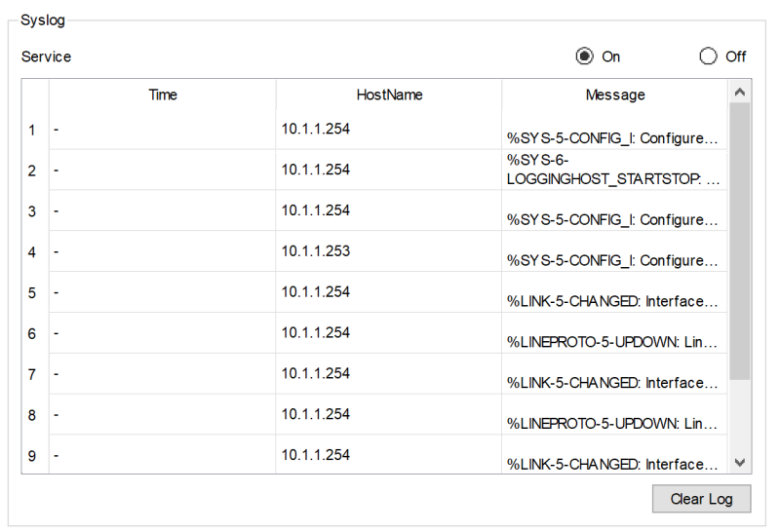Click row 6 LINEPROTO-5-UPDOWN message

pyautogui.click(x=614, y=342)
